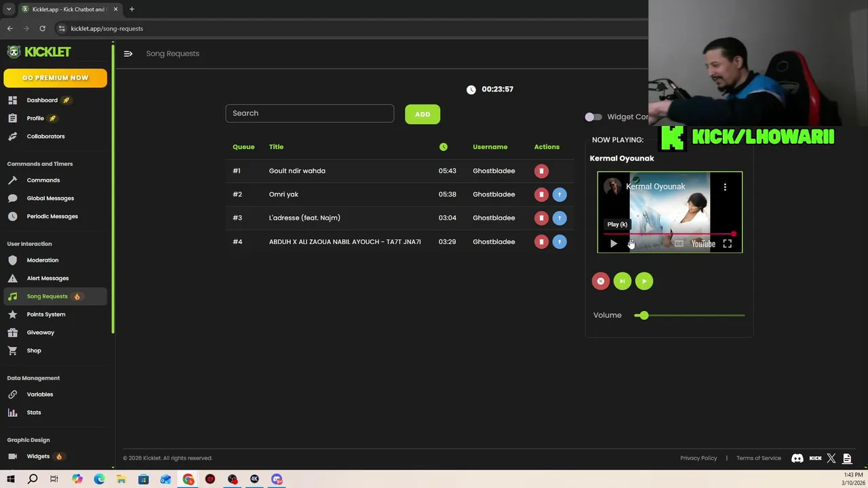Collapse the sidebar with the hamburger icon
Screen dimensions: 868x488
click(x=128, y=54)
